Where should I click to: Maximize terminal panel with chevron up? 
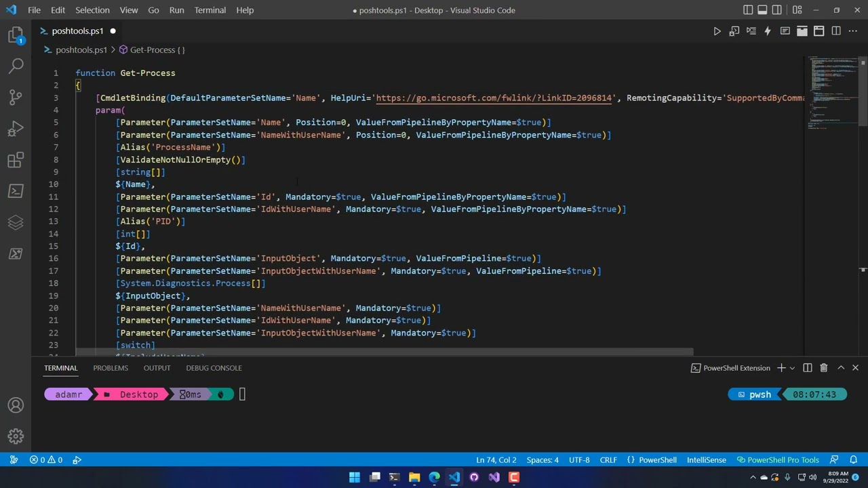(841, 368)
